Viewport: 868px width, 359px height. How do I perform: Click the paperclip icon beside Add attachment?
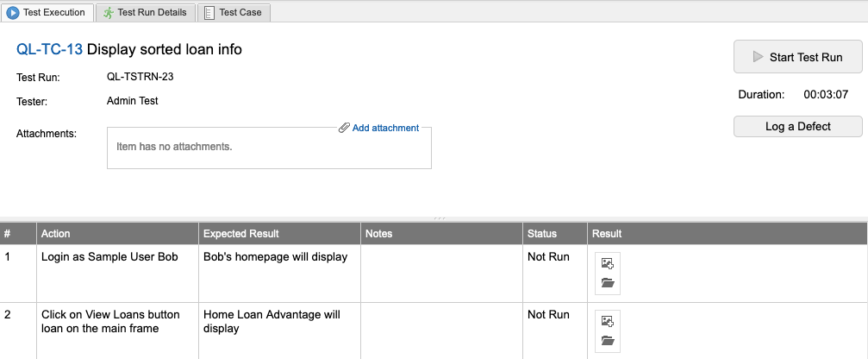coord(344,128)
